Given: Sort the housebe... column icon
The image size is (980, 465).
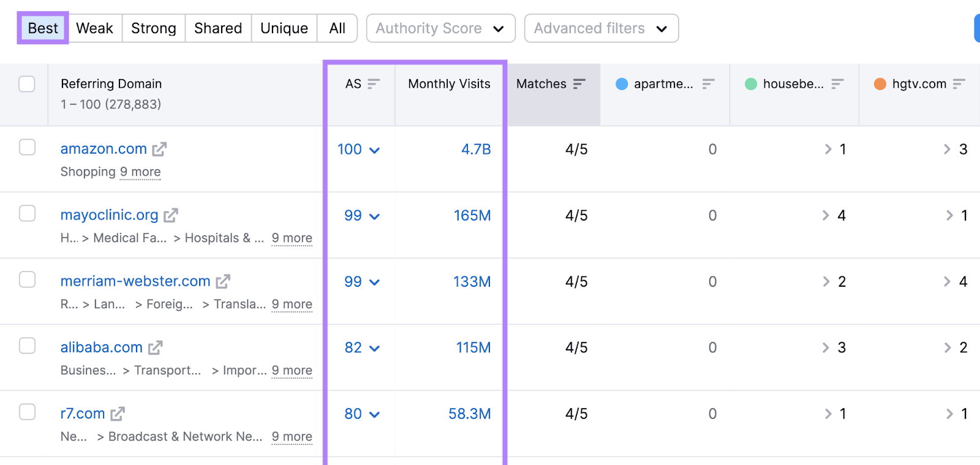Looking at the screenshot, I should 838,84.
